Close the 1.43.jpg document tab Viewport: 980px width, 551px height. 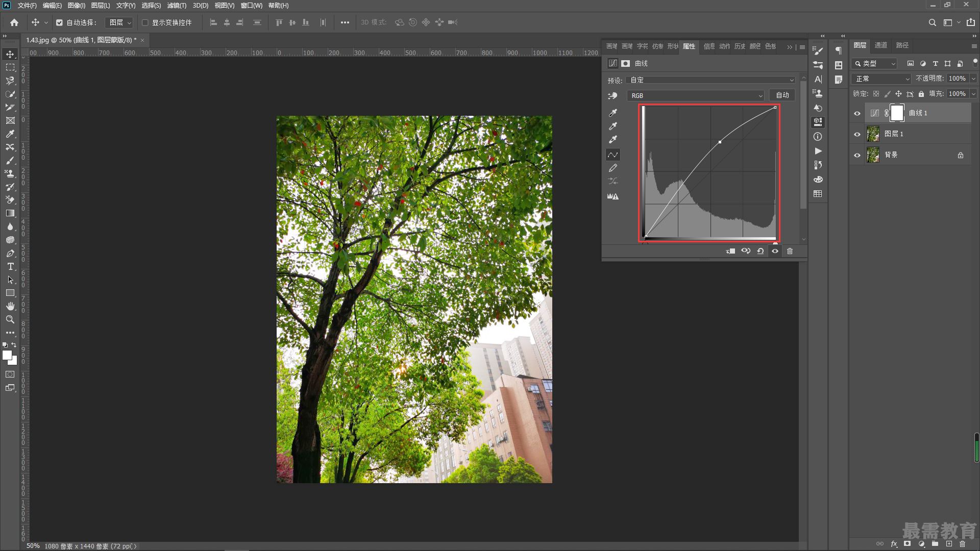[x=142, y=40]
